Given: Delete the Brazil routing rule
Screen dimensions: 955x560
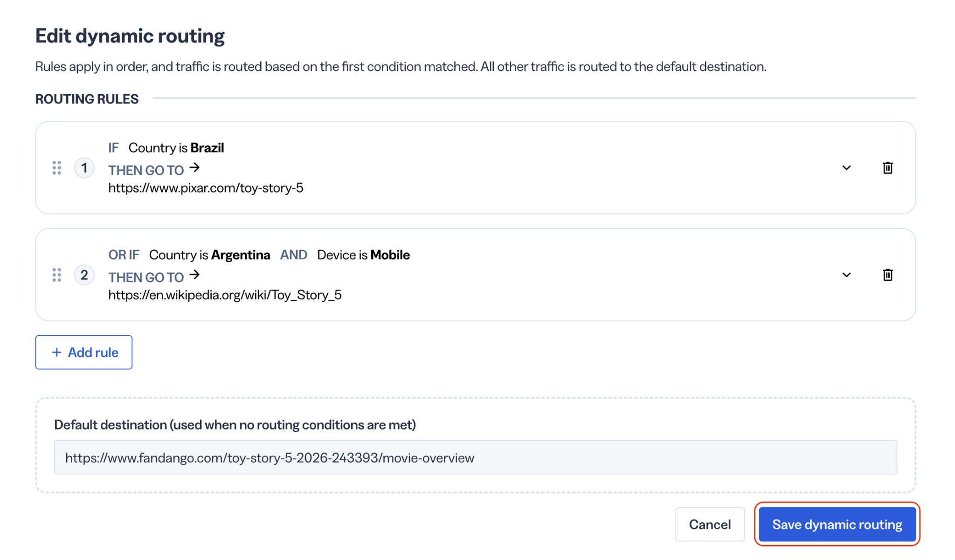Looking at the screenshot, I should [x=887, y=167].
